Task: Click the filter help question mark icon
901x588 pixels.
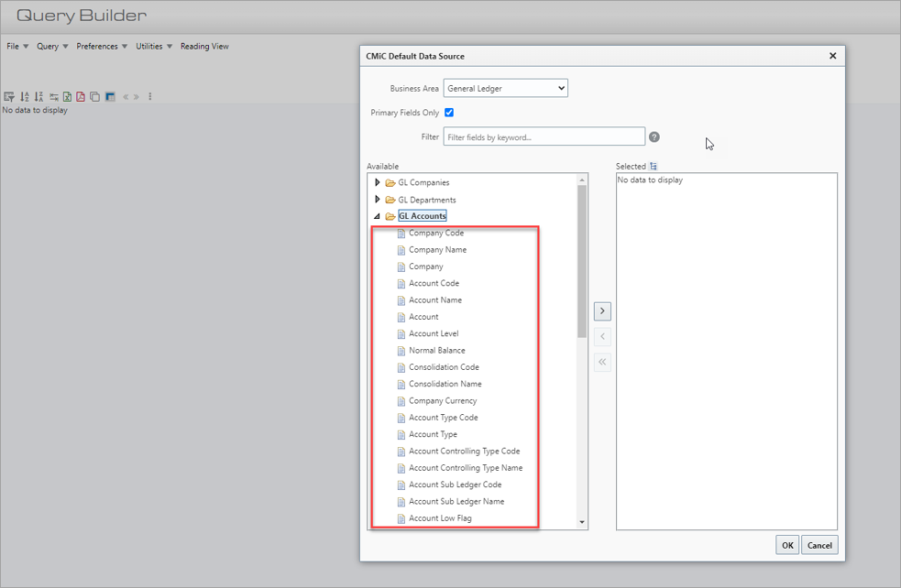Action: click(654, 137)
